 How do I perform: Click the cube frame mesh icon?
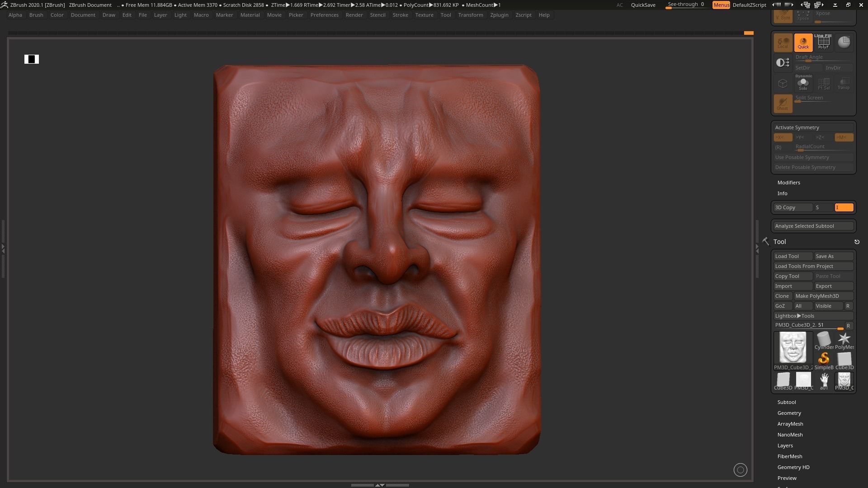click(x=783, y=83)
